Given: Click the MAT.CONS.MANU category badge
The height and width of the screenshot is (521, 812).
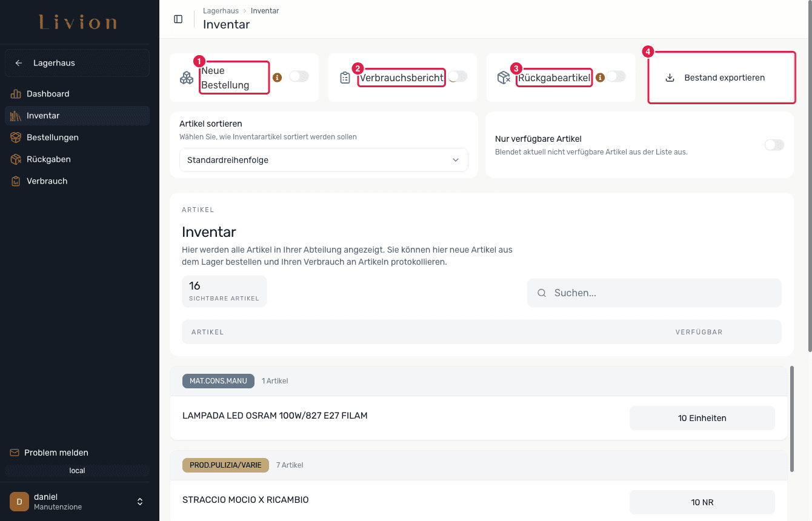Looking at the screenshot, I should click(218, 381).
